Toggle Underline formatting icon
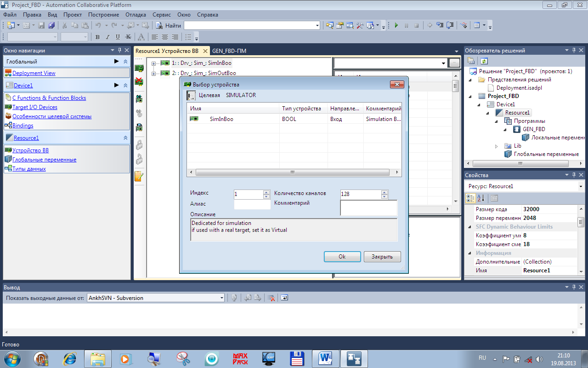The height and width of the screenshot is (368, 588). [118, 37]
